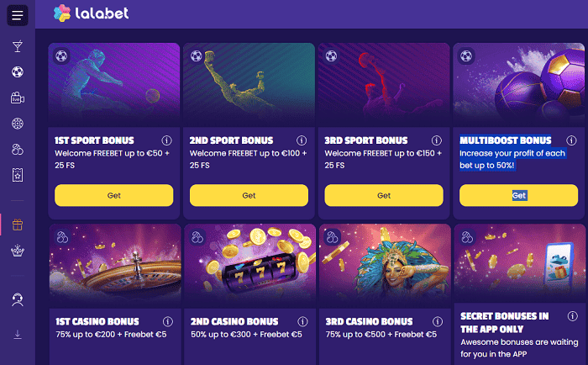Open the soccer ball sports section

coord(18,72)
